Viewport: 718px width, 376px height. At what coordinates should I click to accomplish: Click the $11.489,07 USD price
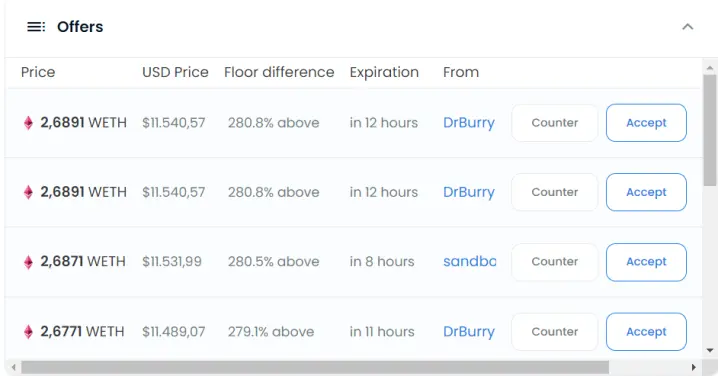[x=174, y=332]
